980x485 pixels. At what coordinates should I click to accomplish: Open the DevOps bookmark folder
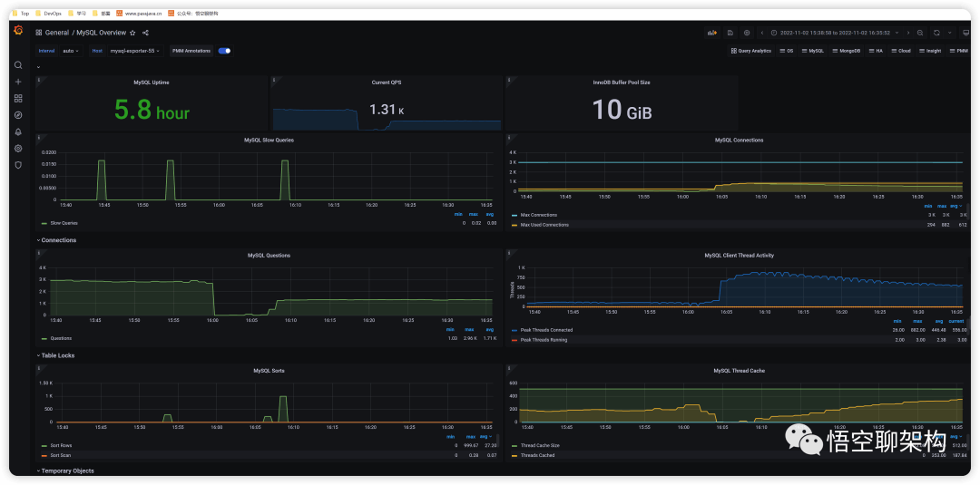click(49, 13)
